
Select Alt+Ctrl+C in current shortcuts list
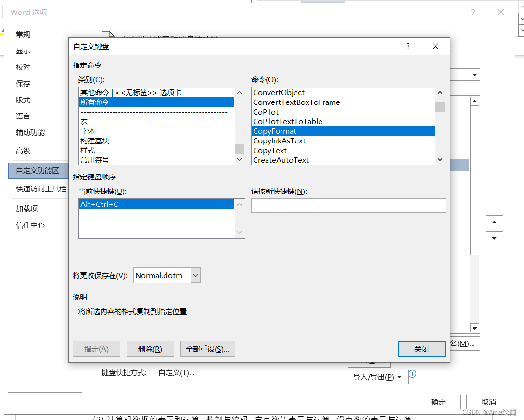(x=157, y=204)
